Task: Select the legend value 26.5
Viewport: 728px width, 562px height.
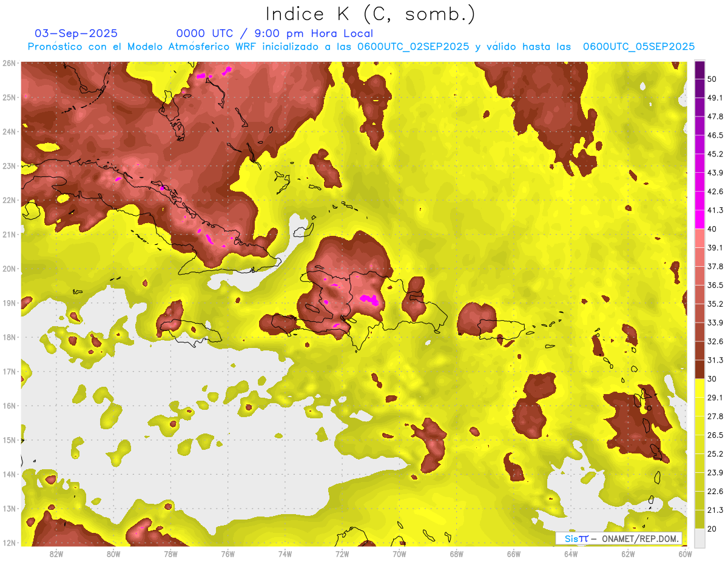Action: pos(715,435)
